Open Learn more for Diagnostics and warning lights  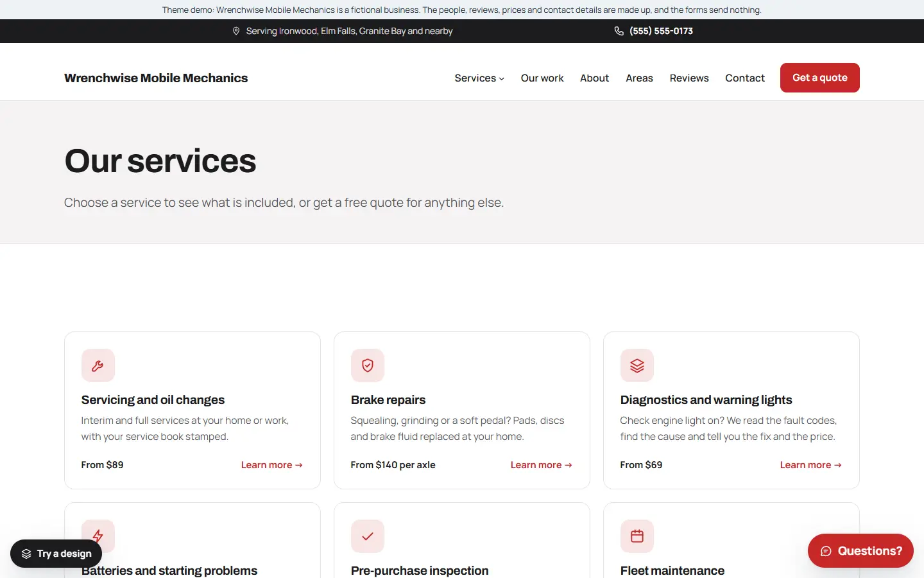(811, 465)
